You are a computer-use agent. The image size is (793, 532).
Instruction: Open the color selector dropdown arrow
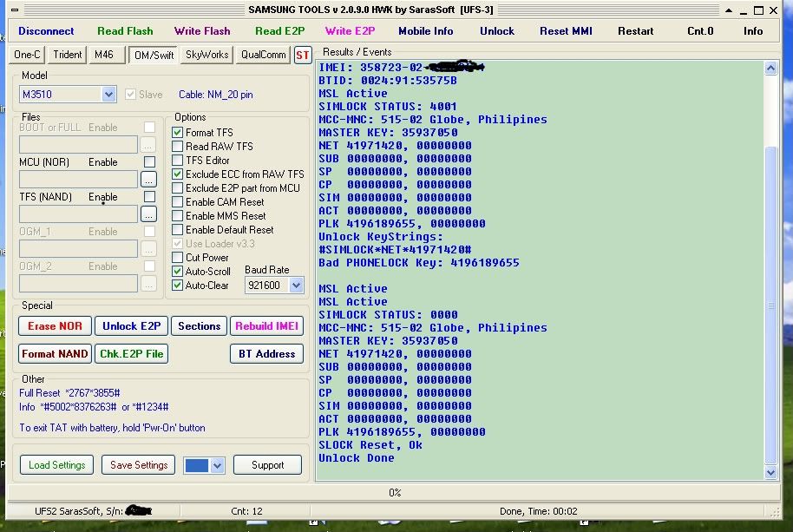click(218, 465)
